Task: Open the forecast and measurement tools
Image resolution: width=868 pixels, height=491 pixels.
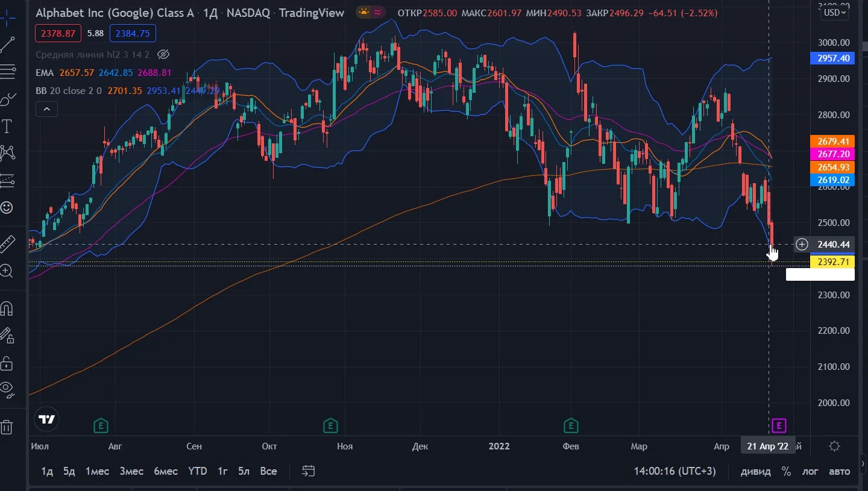Action: coord(7,180)
